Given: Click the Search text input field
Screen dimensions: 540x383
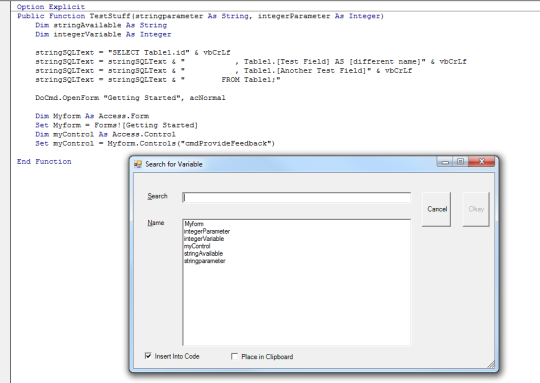Looking at the screenshot, I should click(x=297, y=197).
